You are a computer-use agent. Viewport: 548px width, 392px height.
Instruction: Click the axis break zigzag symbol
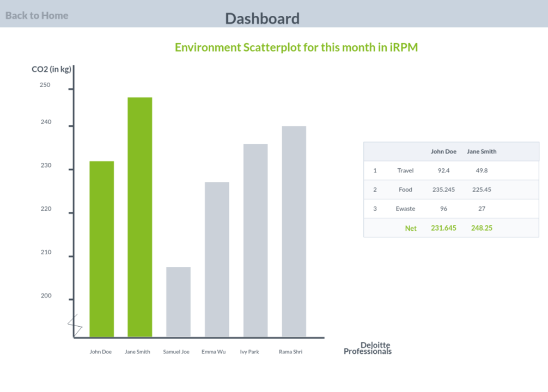coord(75,325)
